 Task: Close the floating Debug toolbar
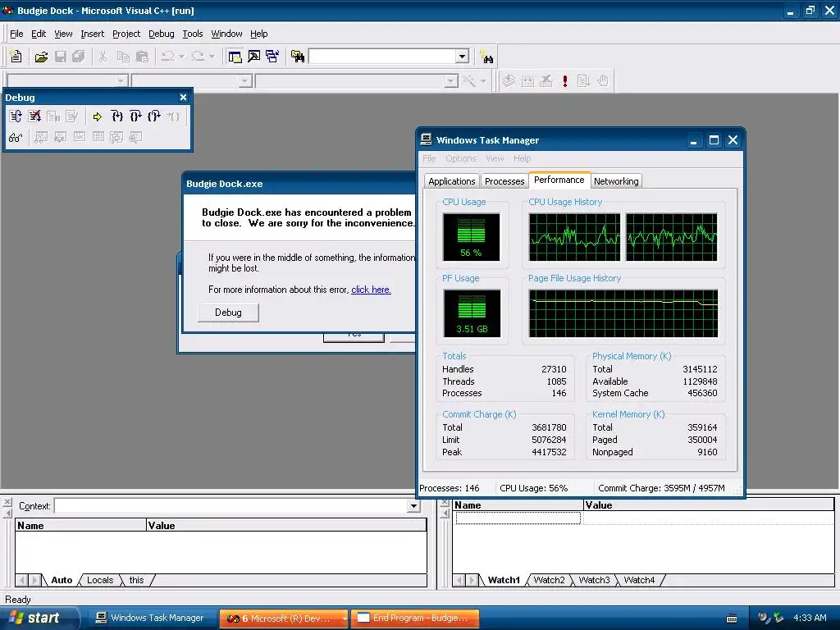click(183, 97)
